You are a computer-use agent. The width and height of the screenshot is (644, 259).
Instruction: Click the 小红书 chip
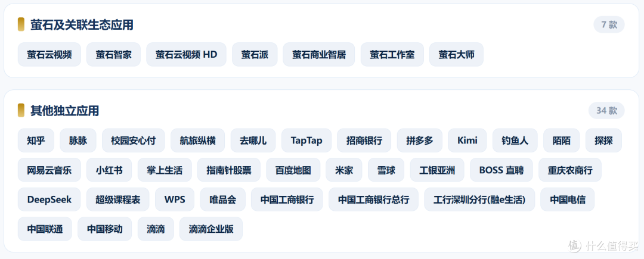tap(109, 170)
